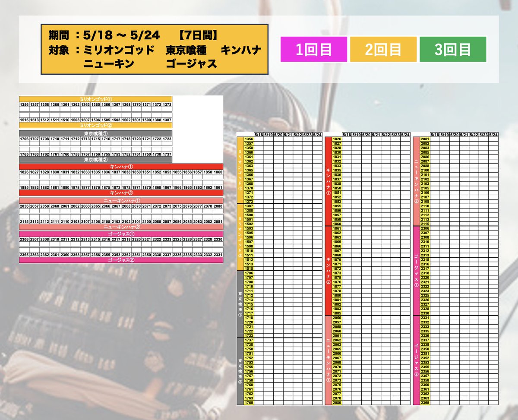
Task: Select the gray 東京喰種② bar in floor map
Action: (x=95, y=160)
